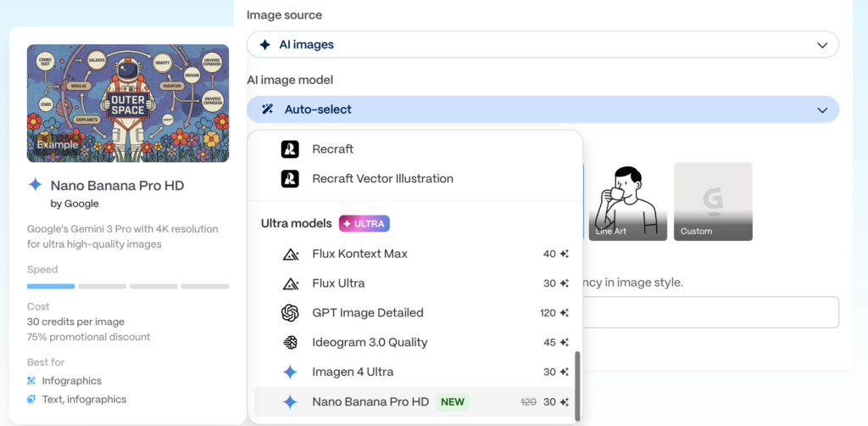Viewport: 868px width, 426px height.
Task: Click the Flux Kontext Max triangle icon
Action: click(290, 254)
